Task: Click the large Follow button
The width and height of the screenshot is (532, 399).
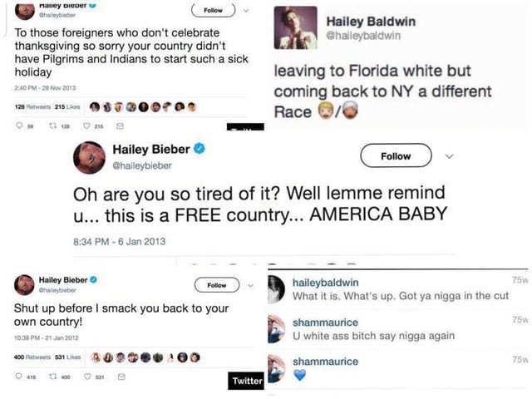Action: (x=396, y=155)
